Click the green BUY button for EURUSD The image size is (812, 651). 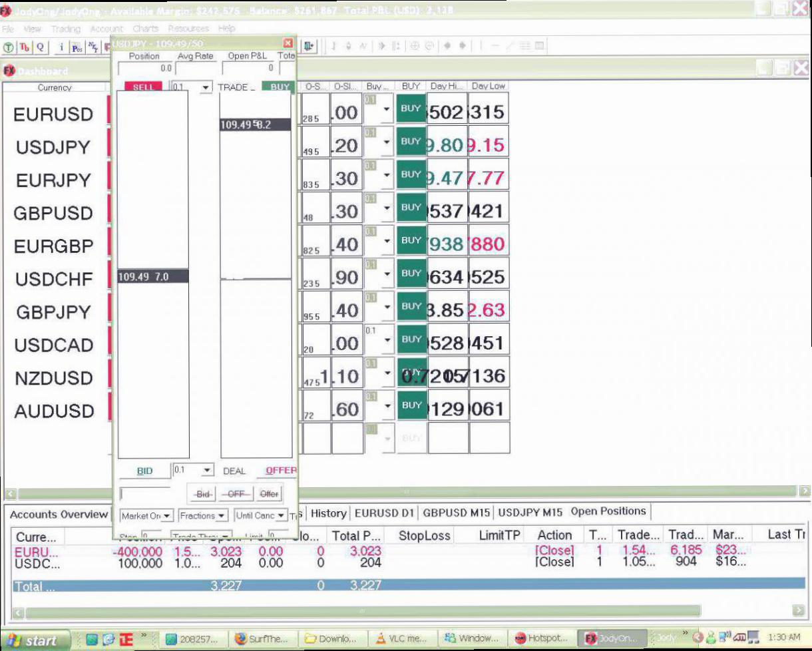(x=411, y=108)
